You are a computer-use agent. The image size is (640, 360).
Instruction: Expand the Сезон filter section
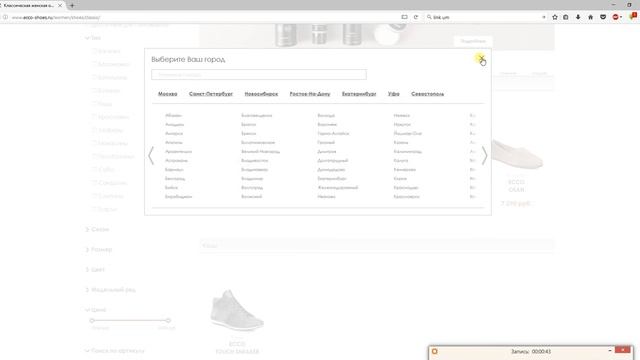pos(97,229)
